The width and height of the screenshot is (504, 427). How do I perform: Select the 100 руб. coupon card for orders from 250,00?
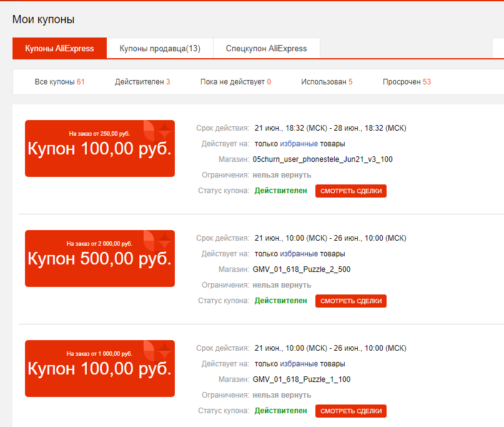click(x=100, y=148)
